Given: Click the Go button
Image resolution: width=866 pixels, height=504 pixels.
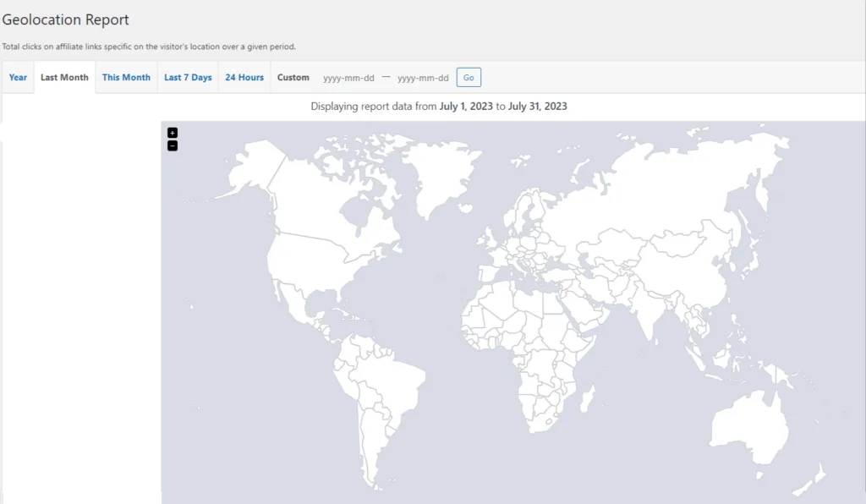Looking at the screenshot, I should click(x=469, y=77).
